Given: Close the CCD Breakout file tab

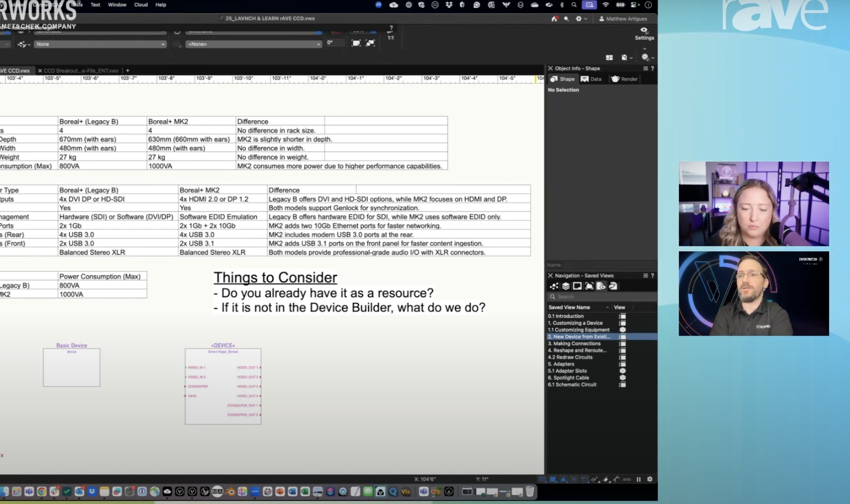Looking at the screenshot, I should tap(40, 71).
